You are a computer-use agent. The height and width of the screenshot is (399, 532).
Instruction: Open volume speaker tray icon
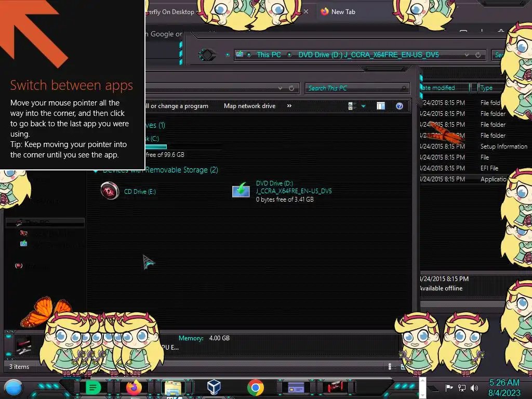click(474, 388)
